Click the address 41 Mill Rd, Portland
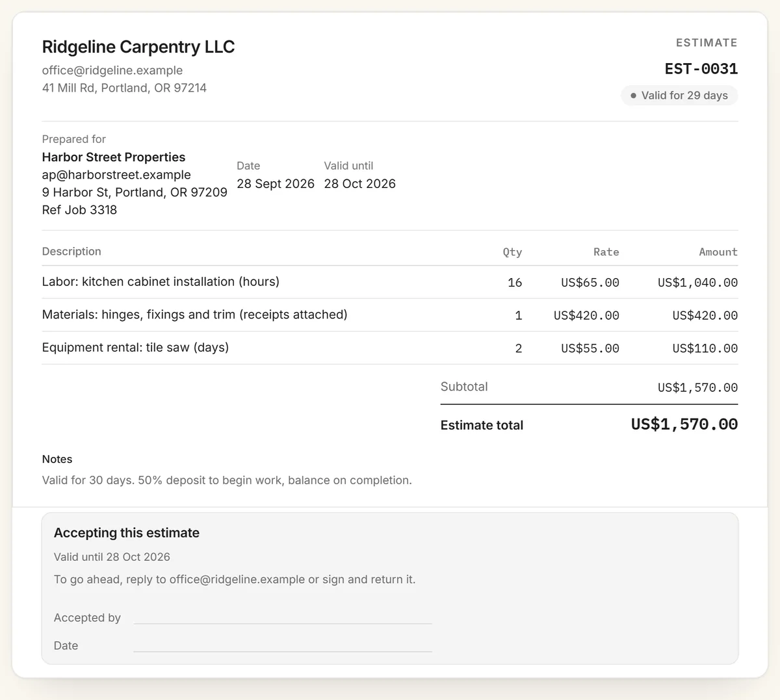Image resolution: width=780 pixels, height=700 pixels. point(124,88)
